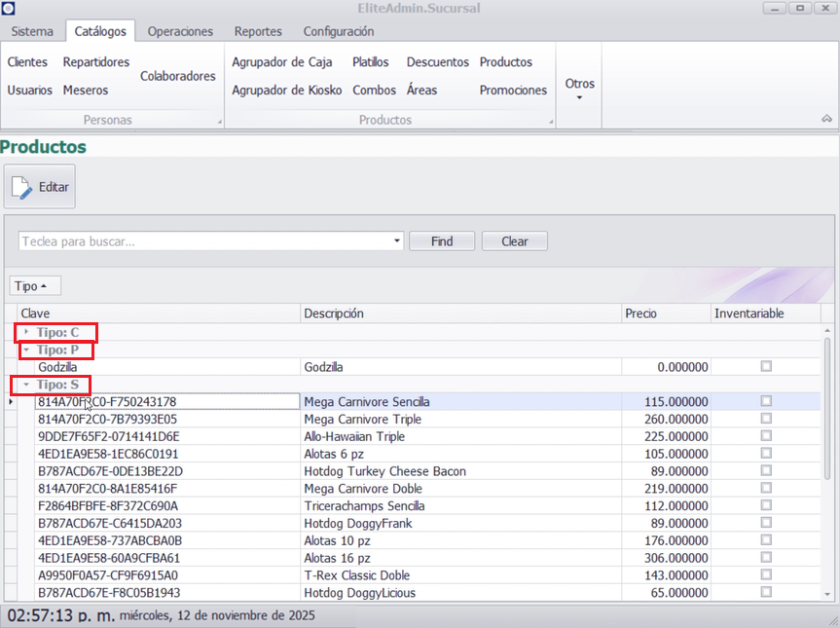Click the current row indicator arrow
Image resolution: width=840 pixels, height=628 pixels.
click(x=11, y=402)
